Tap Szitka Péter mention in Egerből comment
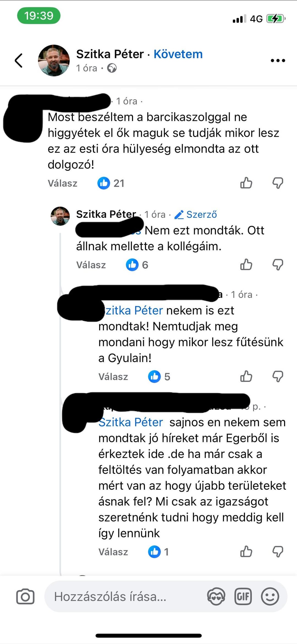The height and width of the screenshot is (644, 297). [x=131, y=422]
